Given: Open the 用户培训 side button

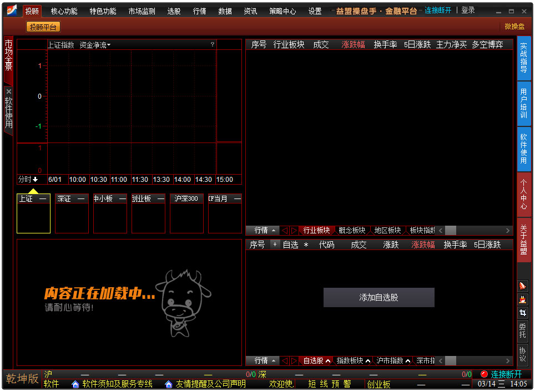Looking at the screenshot, I should click(x=524, y=103).
